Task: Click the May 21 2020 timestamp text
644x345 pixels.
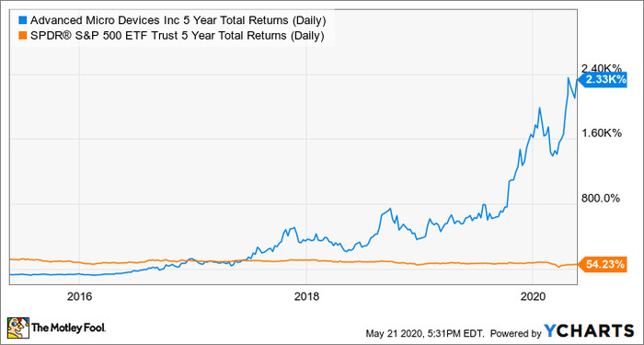Action: tap(424, 332)
